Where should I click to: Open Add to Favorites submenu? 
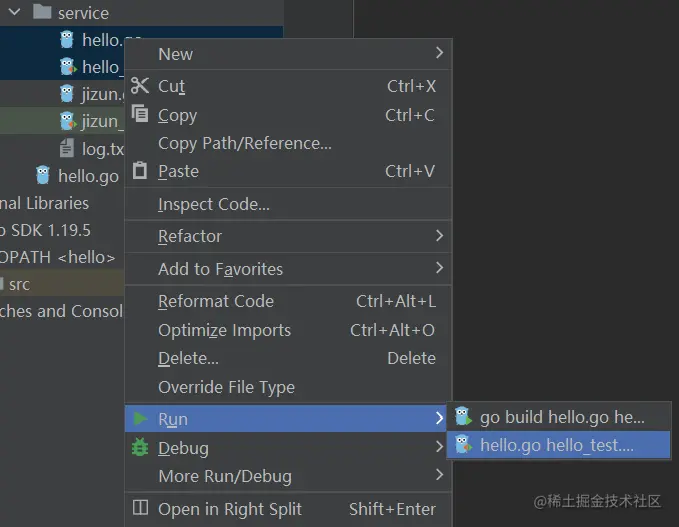[x=288, y=269]
